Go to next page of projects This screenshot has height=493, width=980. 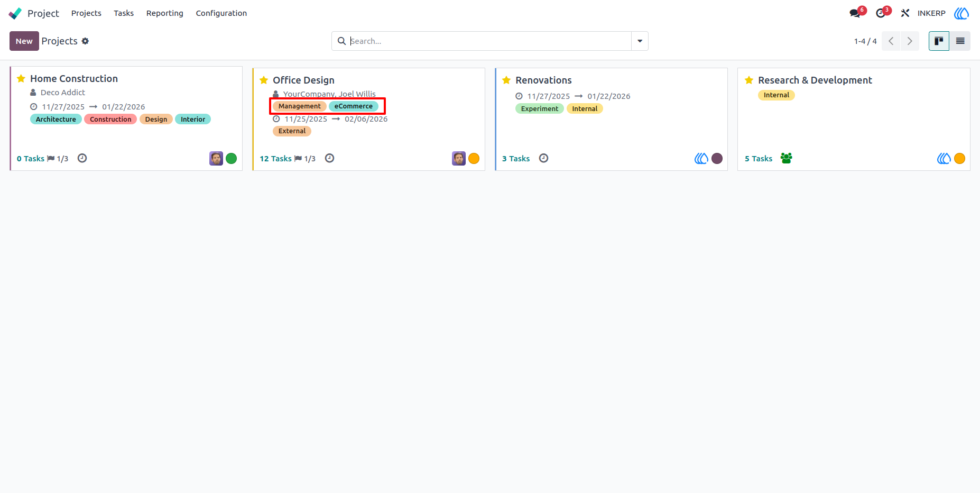910,41
